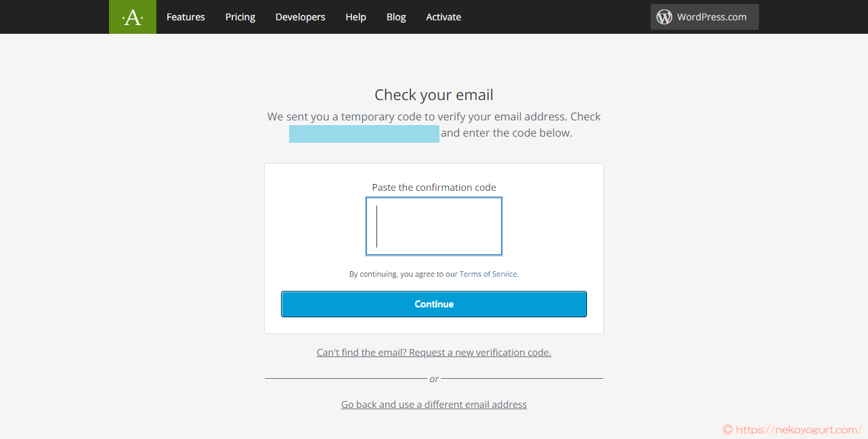Viewport: 868px width, 439px height.
Task: Go back and use a different email address
Action: pos(434,405)
